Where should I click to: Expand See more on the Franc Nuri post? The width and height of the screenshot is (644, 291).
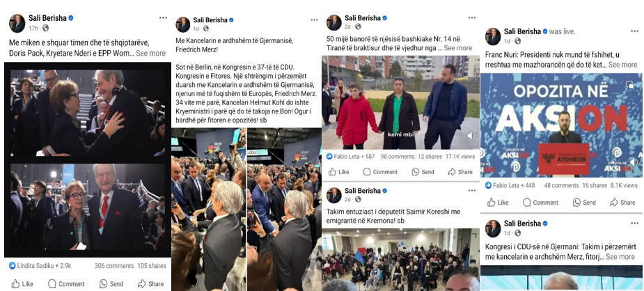622,65
